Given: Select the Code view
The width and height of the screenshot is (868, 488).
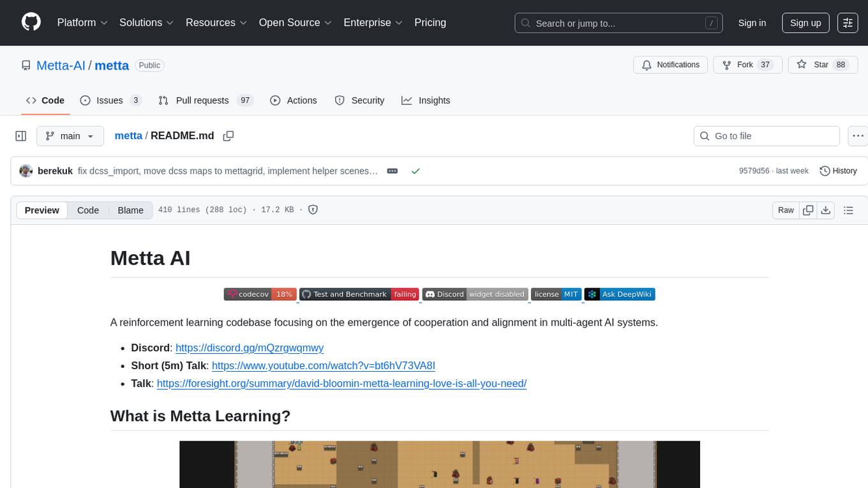Looking at the screenshot, I should coord(88,210).
